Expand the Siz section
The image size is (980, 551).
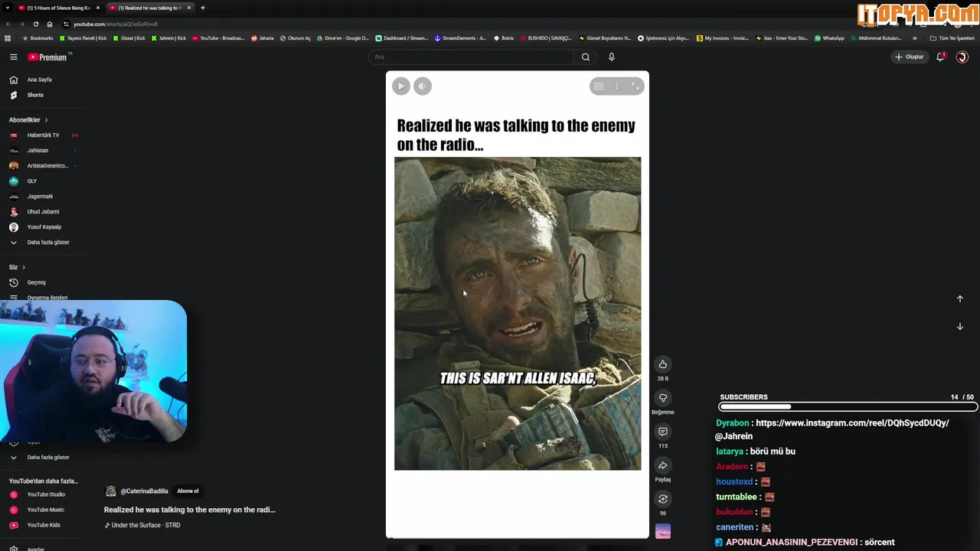click(x=17, y=267)
